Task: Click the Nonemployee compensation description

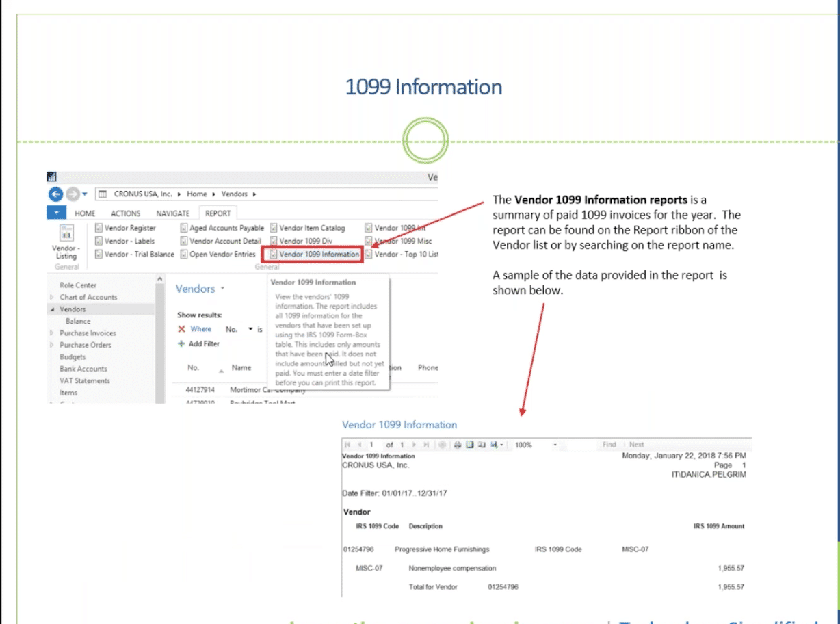Action: click(452, 568)
